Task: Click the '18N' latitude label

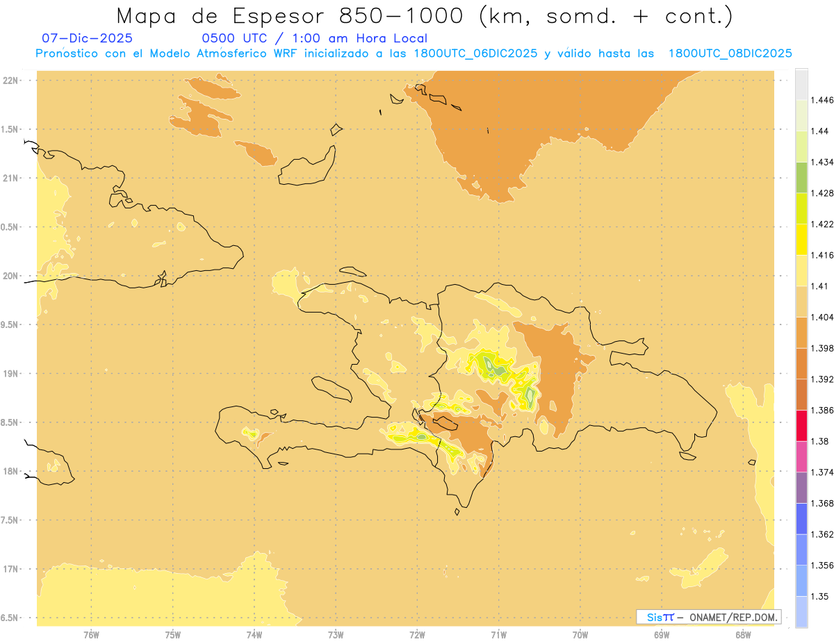Action: [12, 471]
